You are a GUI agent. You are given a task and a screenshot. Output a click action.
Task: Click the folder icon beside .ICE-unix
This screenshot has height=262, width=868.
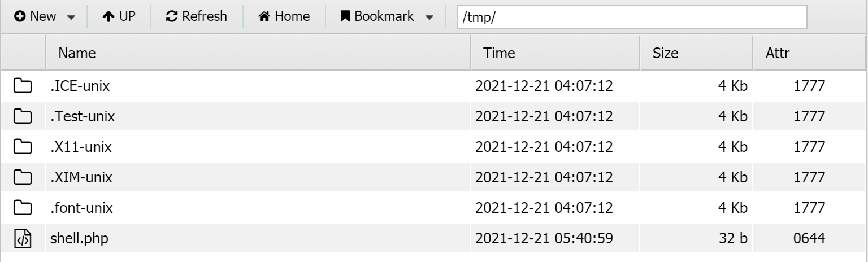(23, 86)
